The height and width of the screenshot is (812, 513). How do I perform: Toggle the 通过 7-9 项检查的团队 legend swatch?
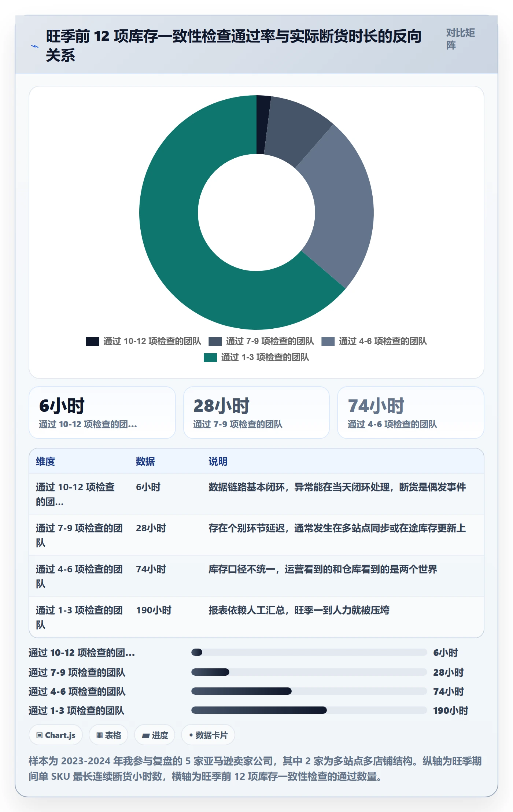pyautogui.click(x=215, y=342)
